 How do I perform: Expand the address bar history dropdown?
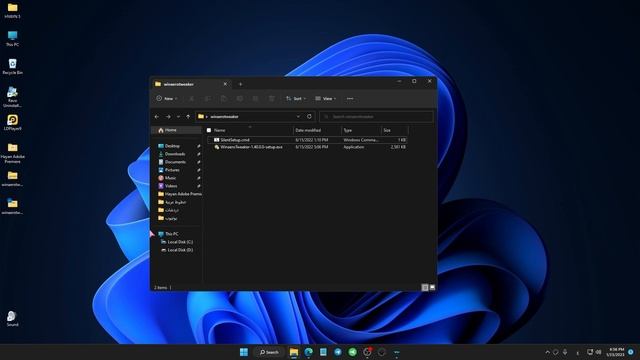pyautogui.click(x=298, y=117)
